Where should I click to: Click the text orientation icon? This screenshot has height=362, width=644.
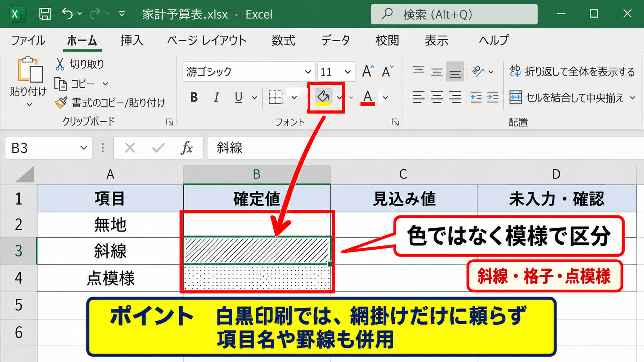478,71
